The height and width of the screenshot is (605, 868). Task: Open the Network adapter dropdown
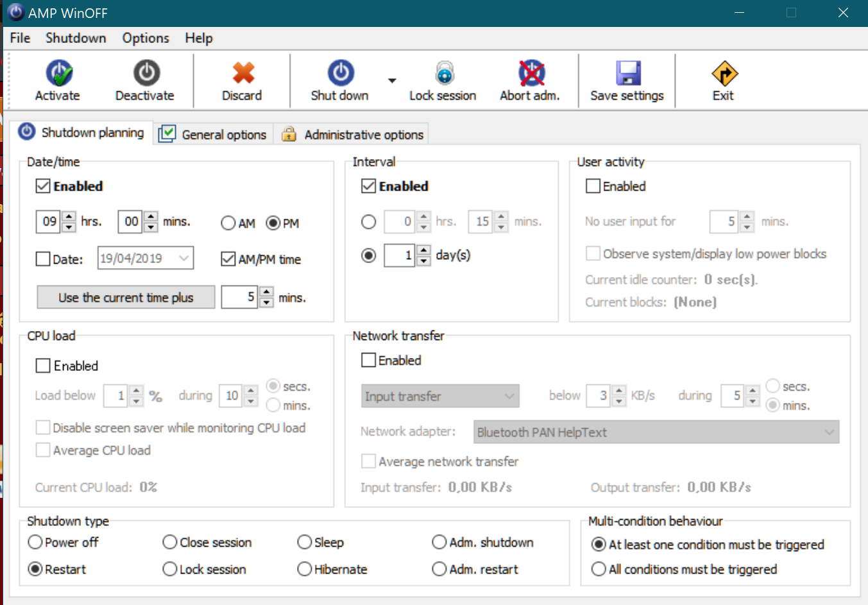point(829,432)
